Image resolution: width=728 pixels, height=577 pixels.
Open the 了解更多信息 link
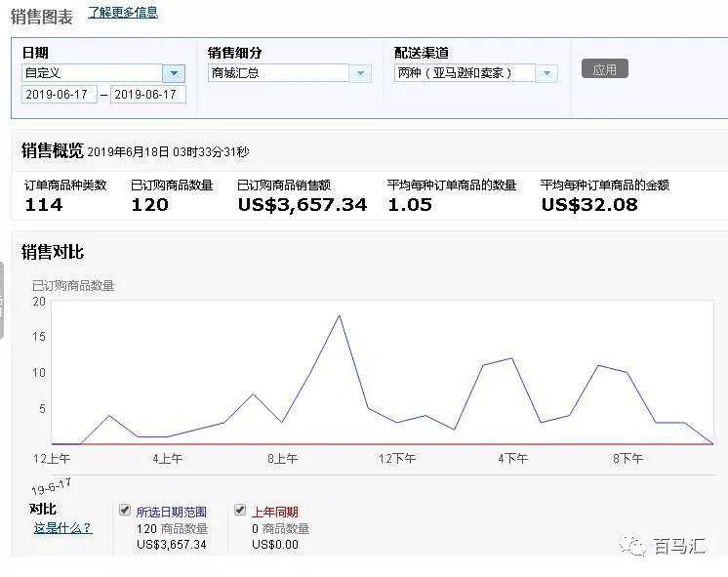[x=123, y=13]
